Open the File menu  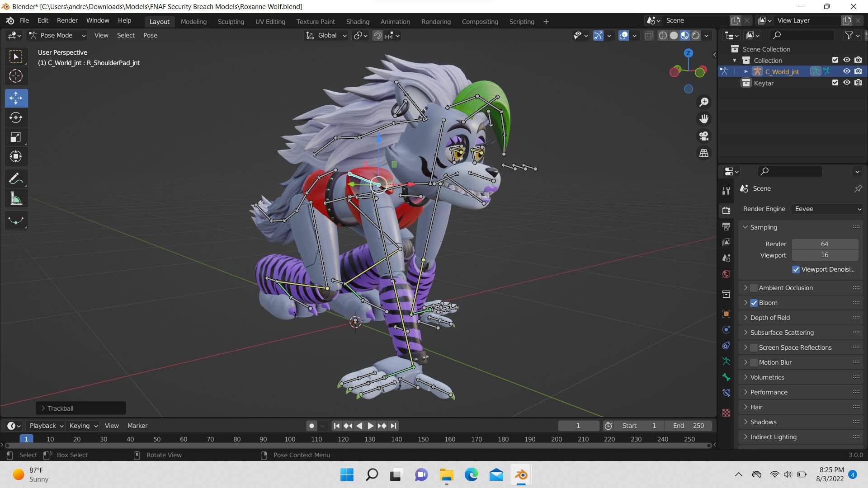click(24, 21)
